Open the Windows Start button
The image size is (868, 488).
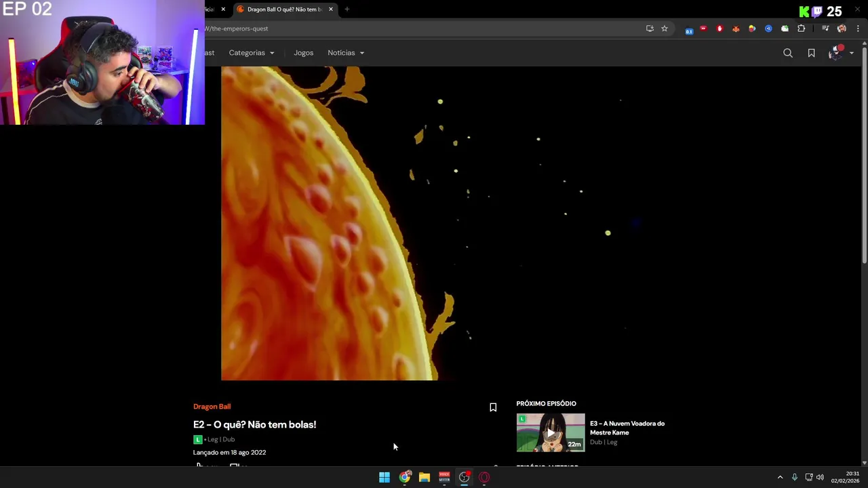(384, 477)
